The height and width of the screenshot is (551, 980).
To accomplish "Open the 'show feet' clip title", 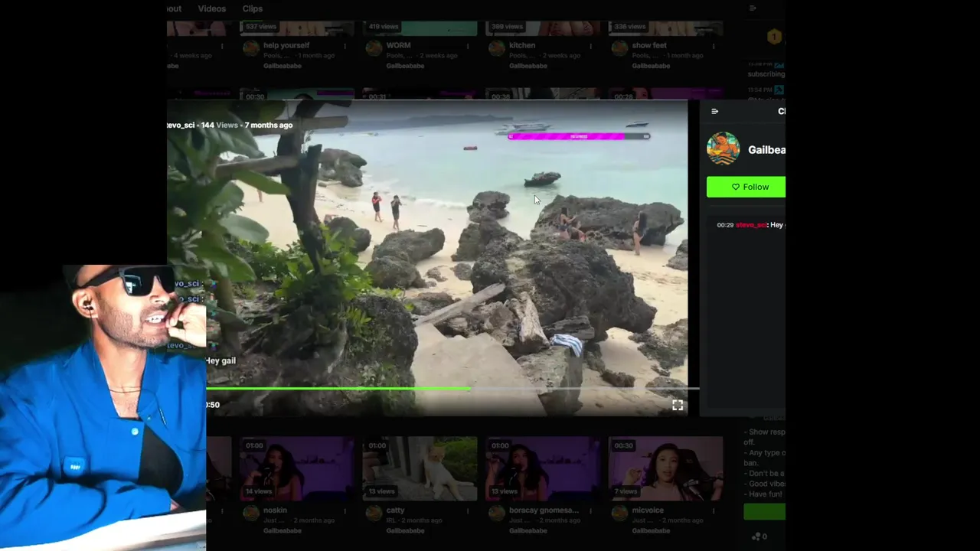I will 648,45.
